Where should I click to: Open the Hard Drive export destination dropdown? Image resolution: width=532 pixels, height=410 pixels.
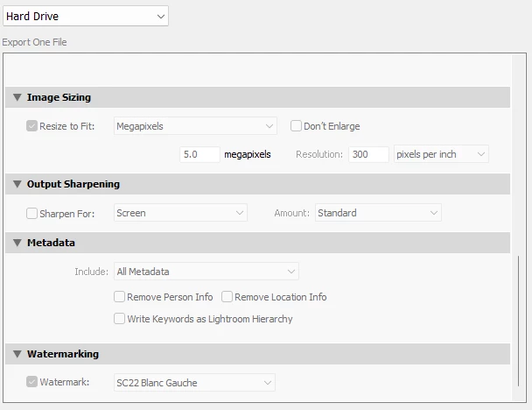pos(85,16)
